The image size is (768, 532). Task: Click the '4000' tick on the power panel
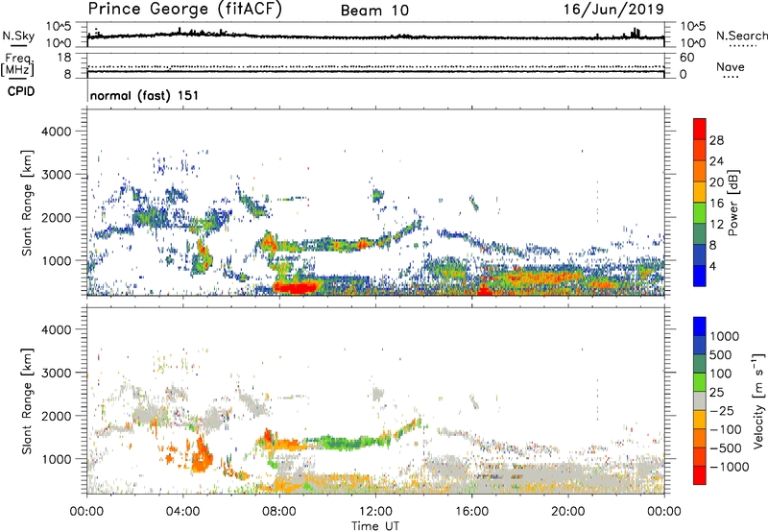coord(57,132)
